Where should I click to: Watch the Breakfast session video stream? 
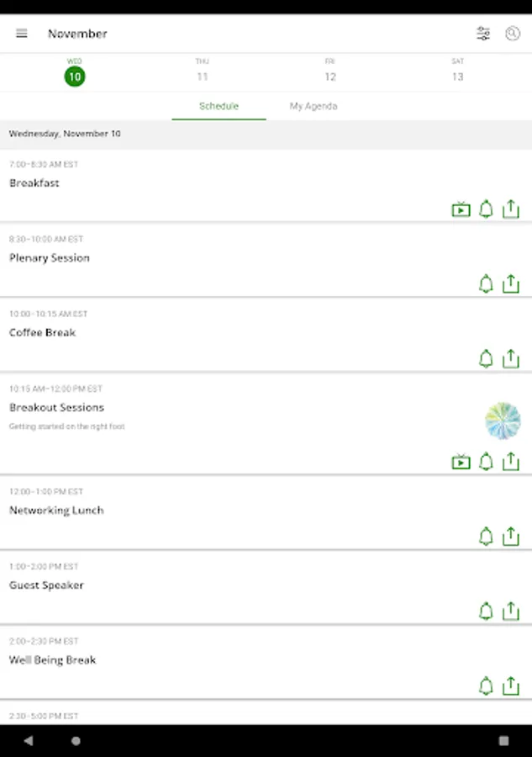click(461, 209)
